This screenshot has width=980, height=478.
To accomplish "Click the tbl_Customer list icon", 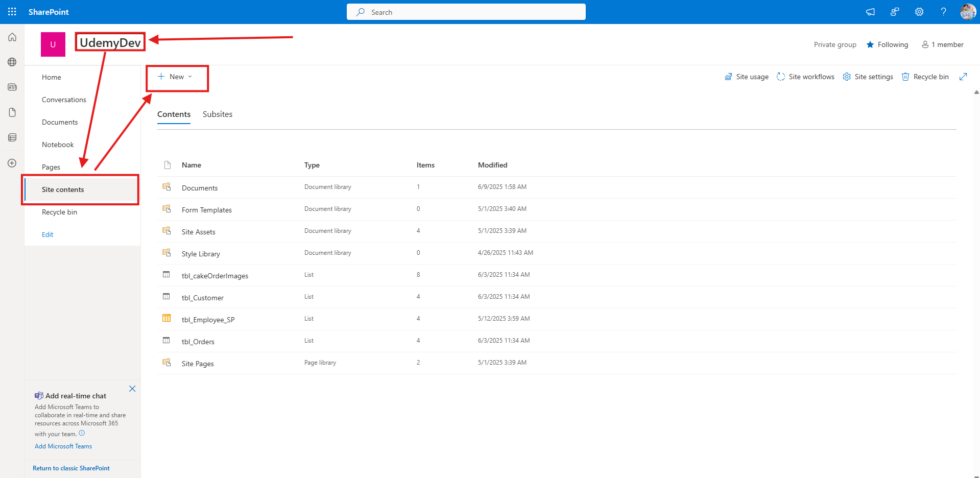I will pos(166,296).
